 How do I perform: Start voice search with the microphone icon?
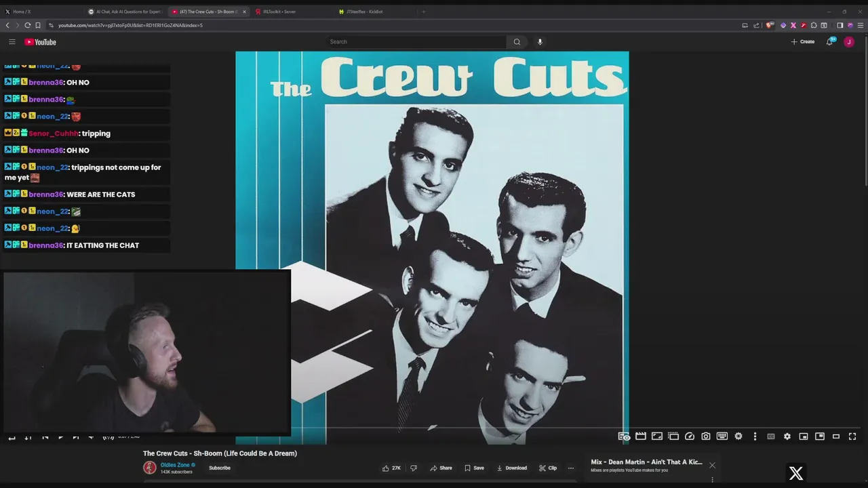click(540, 42)
